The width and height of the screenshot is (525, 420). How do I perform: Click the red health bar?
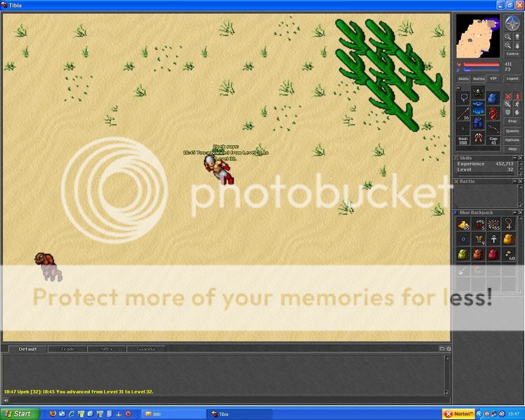point(481,64)
